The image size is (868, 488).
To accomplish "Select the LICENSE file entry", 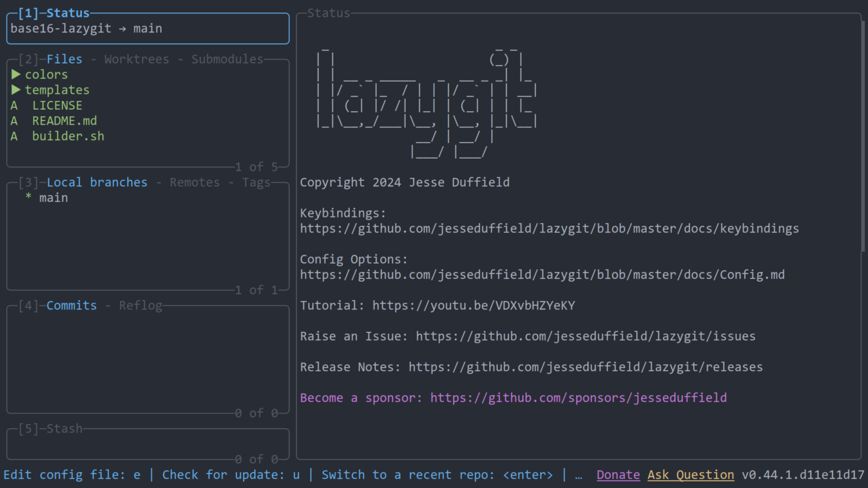I will [56, 105].
